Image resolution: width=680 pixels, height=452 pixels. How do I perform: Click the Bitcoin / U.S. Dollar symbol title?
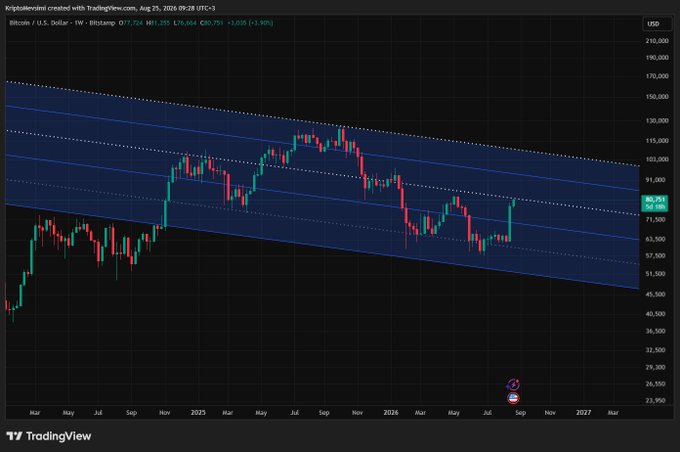pos(40,23)
